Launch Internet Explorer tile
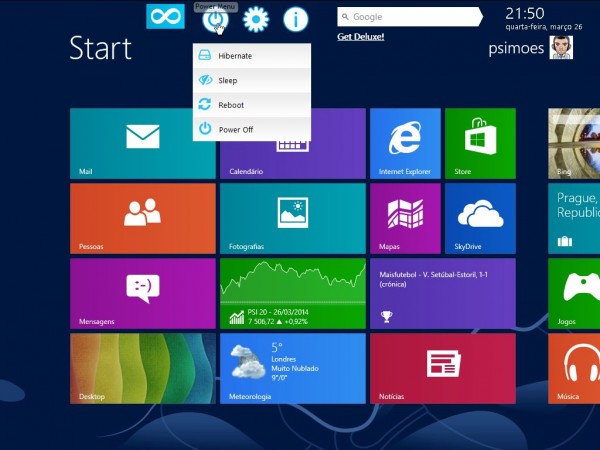 [405, 143]
